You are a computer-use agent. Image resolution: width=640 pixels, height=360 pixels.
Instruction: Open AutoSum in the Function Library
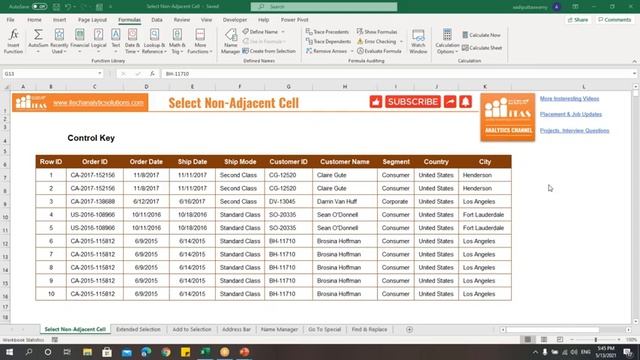[x=38, y=41]
